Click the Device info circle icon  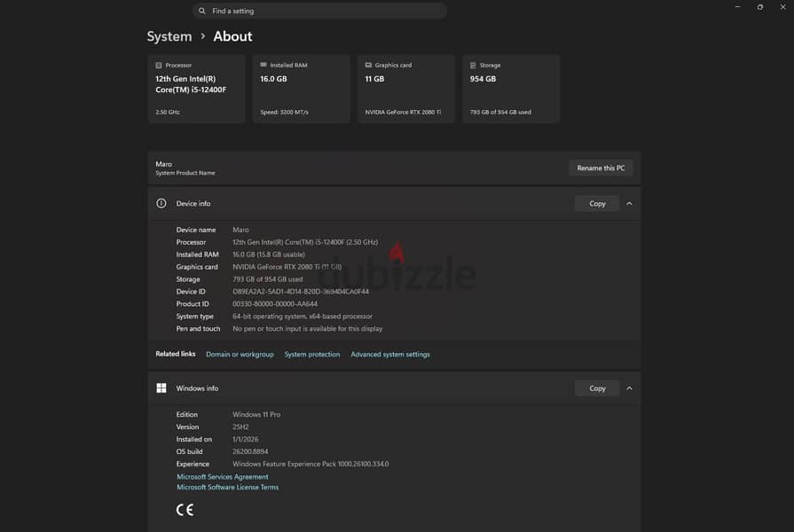click(x=161, y=203)
